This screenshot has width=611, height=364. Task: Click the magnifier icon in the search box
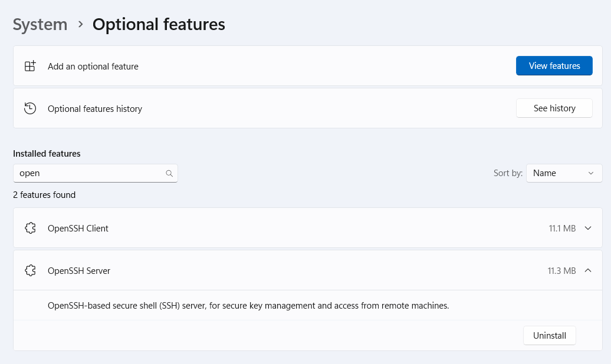tap(169, 173)
